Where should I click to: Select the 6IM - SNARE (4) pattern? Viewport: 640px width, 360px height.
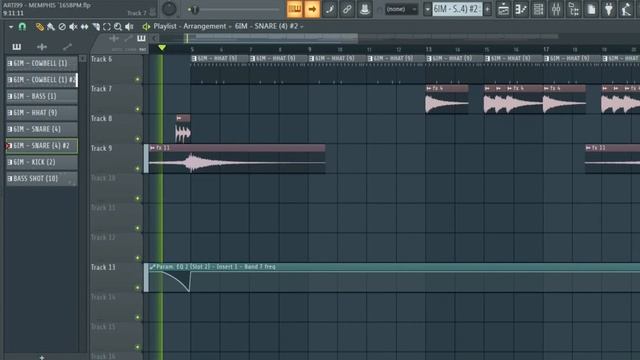(42, 129)
